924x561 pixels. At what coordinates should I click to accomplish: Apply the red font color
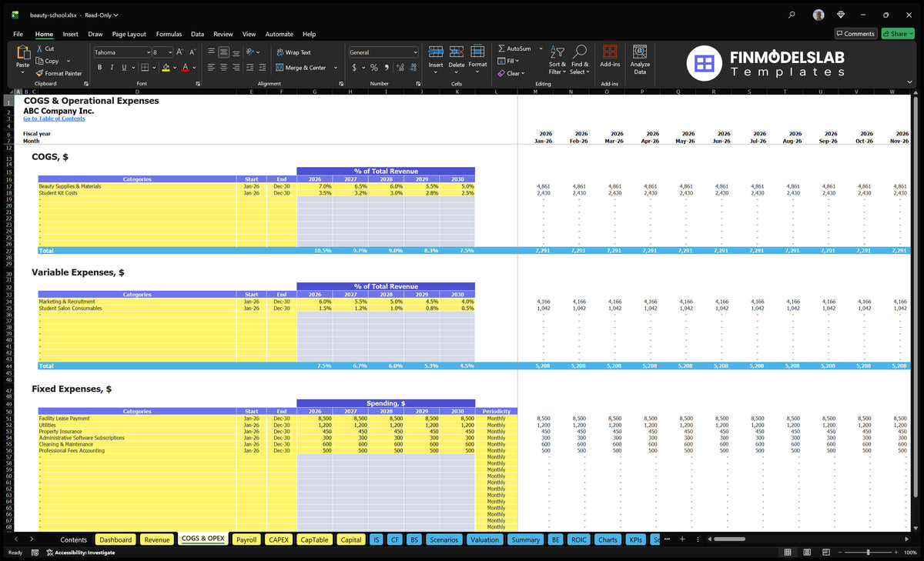(x=185, y=68)
